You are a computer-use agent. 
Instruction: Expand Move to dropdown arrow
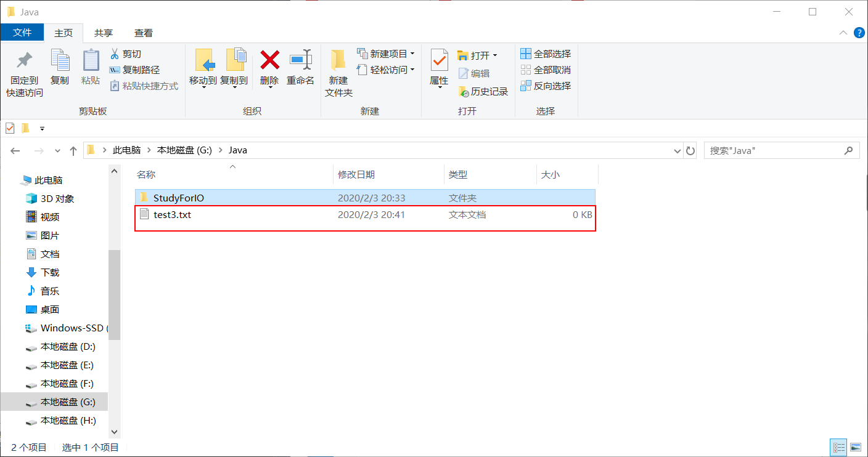click(204, 87)
